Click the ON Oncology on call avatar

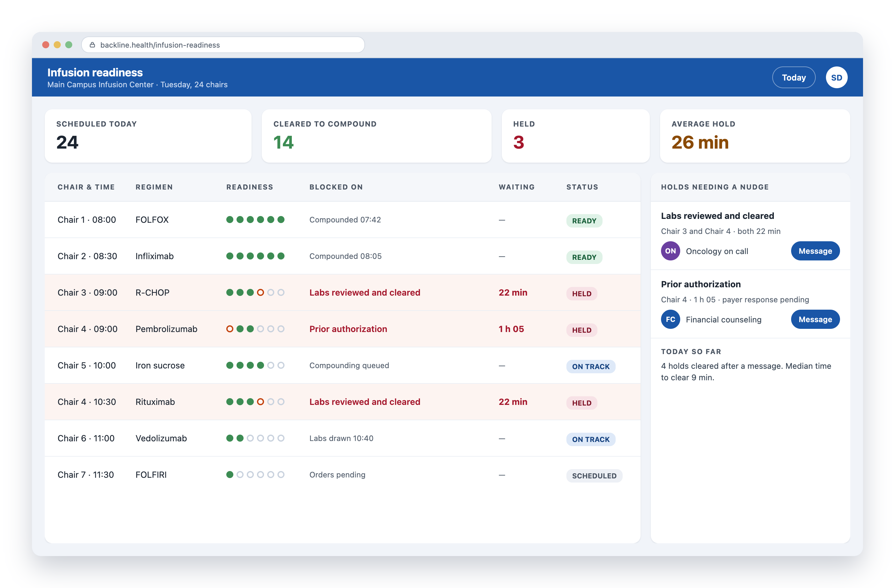(x=670, y=251)
